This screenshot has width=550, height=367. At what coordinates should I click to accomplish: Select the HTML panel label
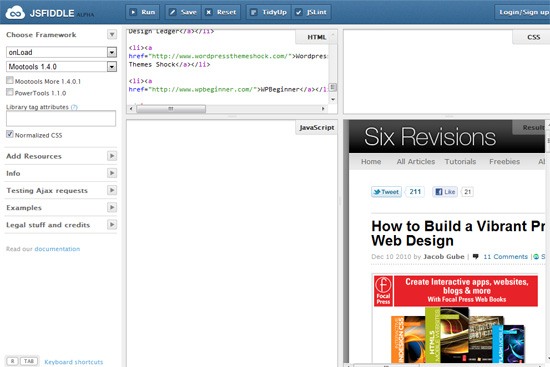pos(317,37)
